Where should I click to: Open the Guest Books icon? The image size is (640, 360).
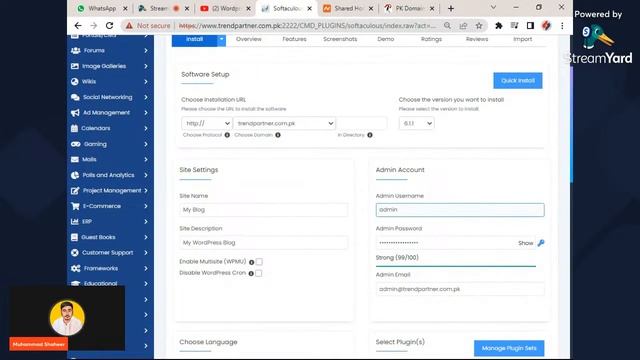pyautogui.click(x=74, y=237)
